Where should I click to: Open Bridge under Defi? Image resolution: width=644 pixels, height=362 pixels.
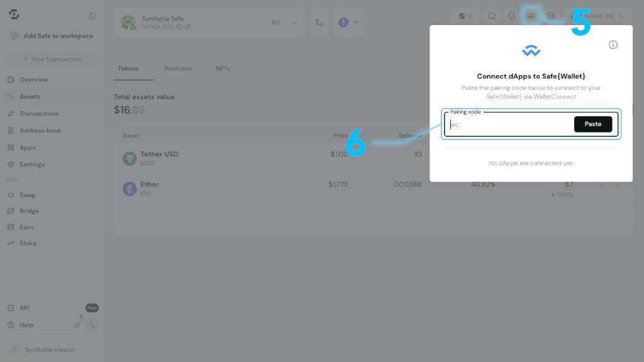(x=29, y=211)
